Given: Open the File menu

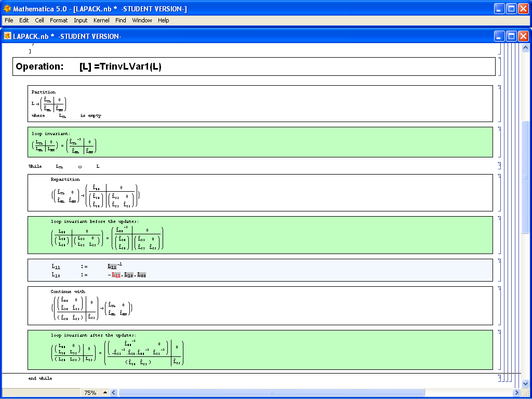Looking at the screenshot, I should pyautogui.click(x=9, y=20).
